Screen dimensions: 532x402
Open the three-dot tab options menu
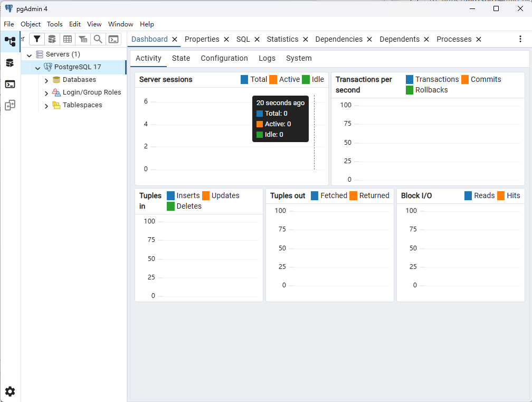tap(520, 39)
